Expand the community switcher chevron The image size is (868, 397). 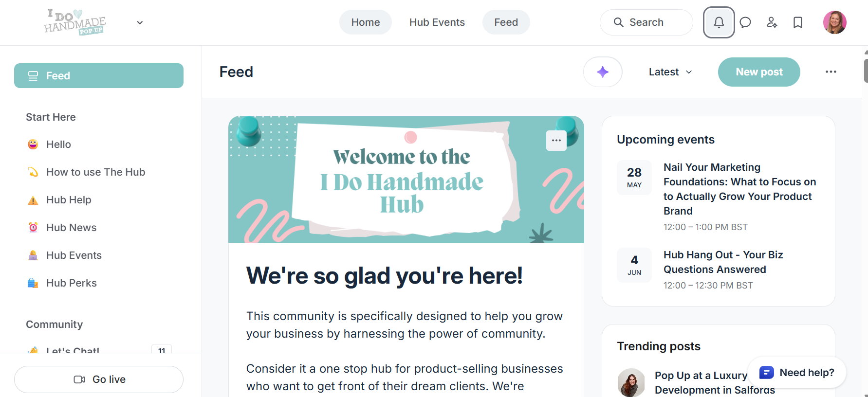click(140, 22)
